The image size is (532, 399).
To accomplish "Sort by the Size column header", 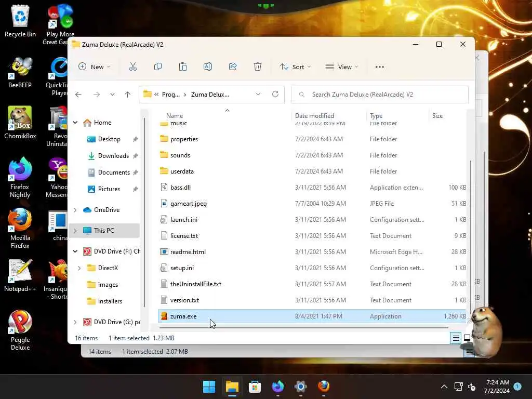I will pos(437,116).
